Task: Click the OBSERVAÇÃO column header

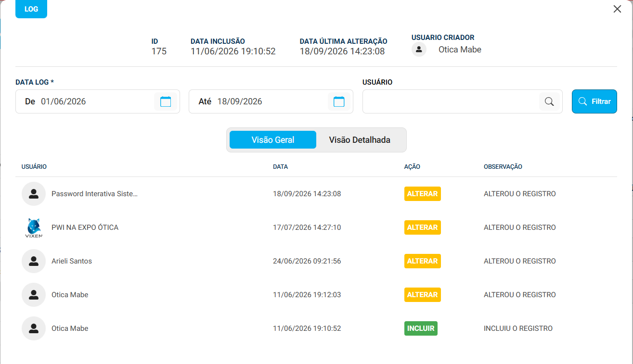Action: click(503, 167)
